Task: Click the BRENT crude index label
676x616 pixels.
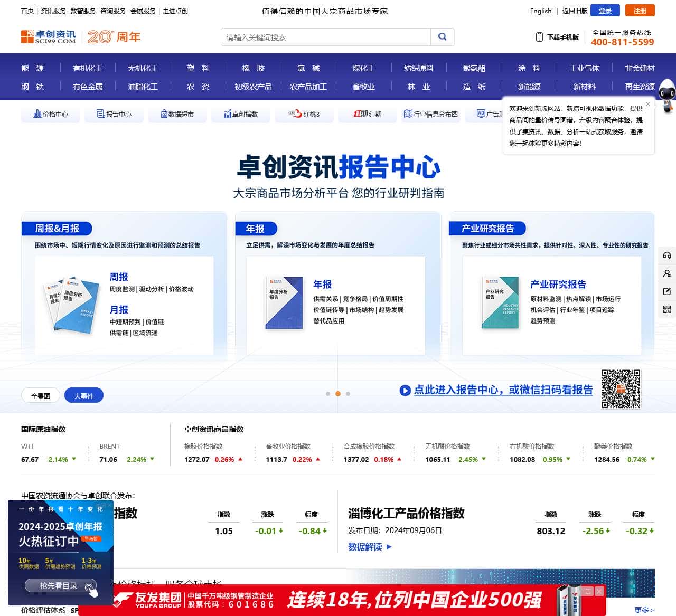Action: (110, 447)
